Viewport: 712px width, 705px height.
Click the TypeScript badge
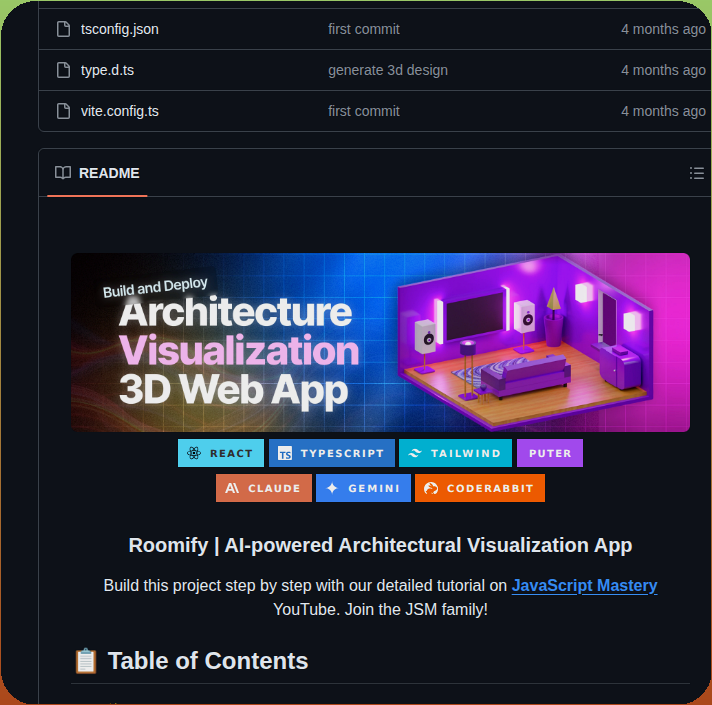331,453
